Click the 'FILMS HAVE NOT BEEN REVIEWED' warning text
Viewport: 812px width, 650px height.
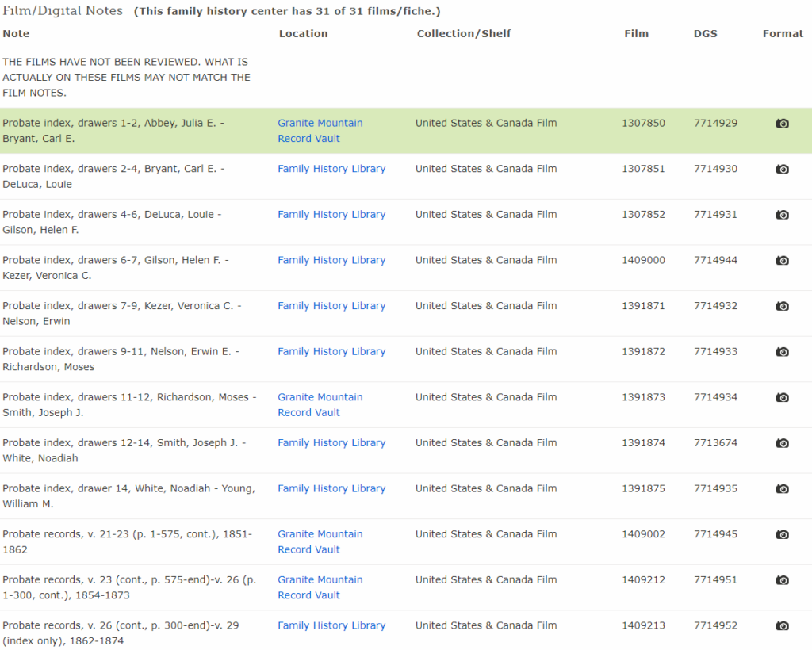(126, 77)
